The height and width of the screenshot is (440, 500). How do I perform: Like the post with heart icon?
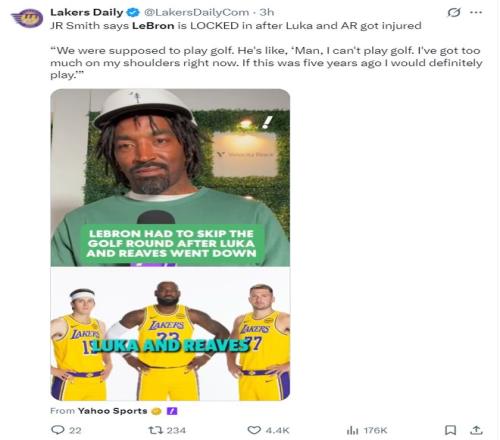[254, 430]
